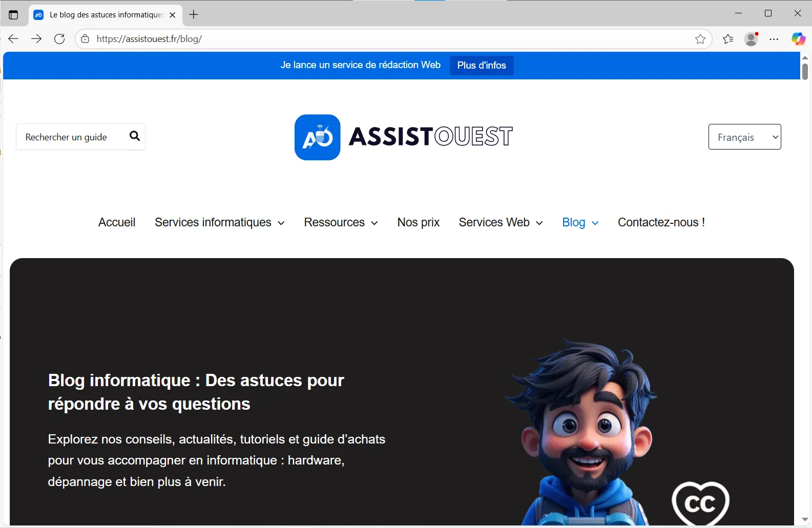
Task: Click the AssistOuest logo
Action: coord(404,137)
